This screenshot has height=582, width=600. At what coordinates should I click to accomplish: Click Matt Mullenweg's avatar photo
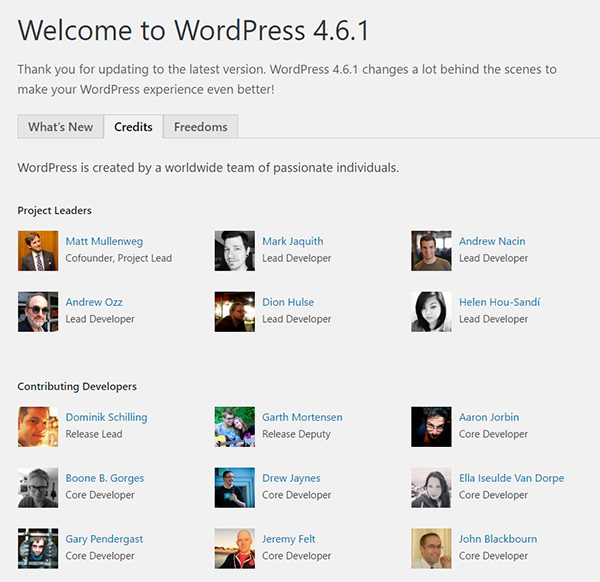click(x=38, y=251)
